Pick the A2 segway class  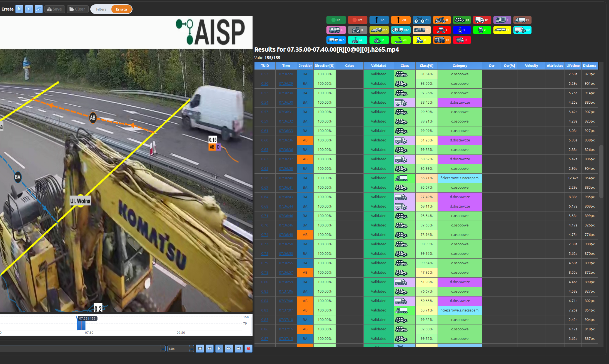358,40
